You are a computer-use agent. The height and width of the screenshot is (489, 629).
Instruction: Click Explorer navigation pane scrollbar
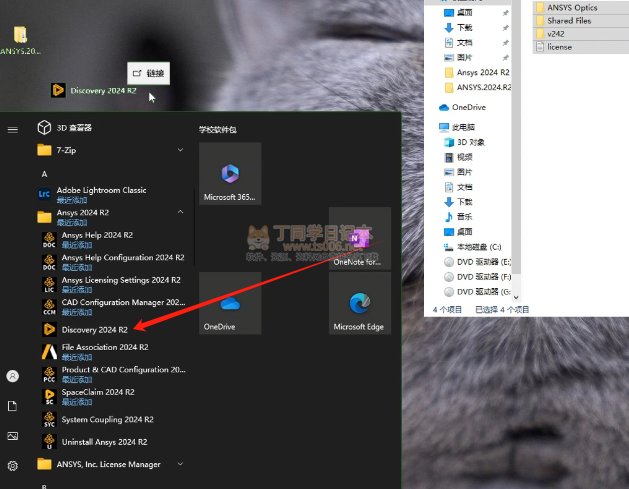(516, 136)
